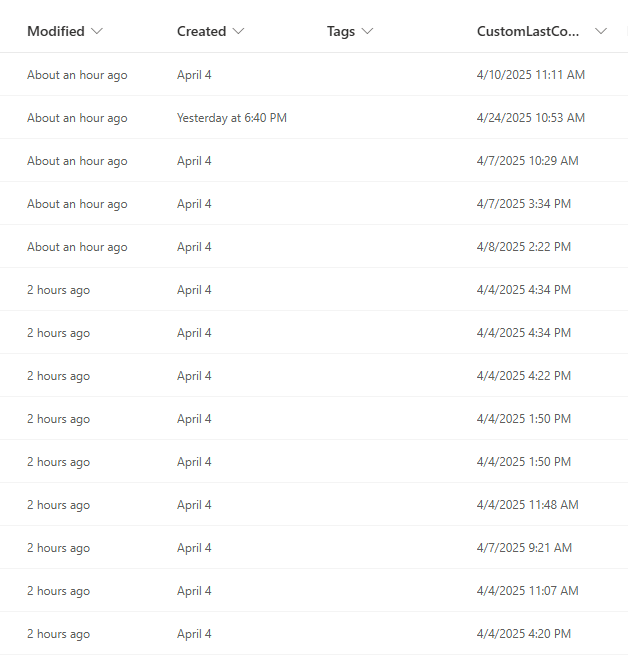Click the 4/4/2025 4:22 PM cell

(x=523, y=376)
